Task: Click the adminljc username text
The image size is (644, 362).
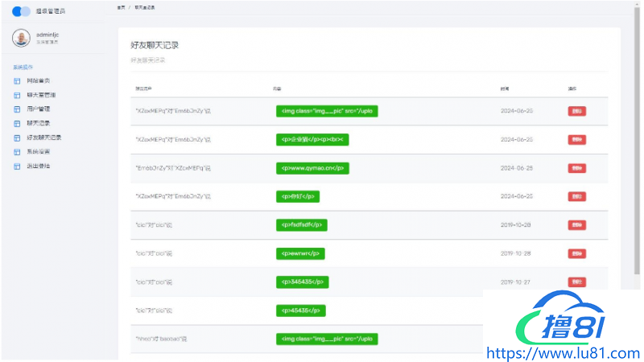Action: click(48, 35)
